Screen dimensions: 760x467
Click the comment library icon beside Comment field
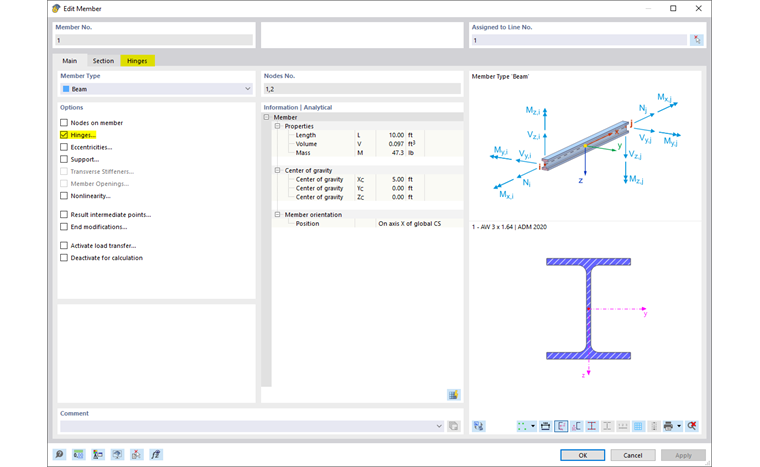454,426
